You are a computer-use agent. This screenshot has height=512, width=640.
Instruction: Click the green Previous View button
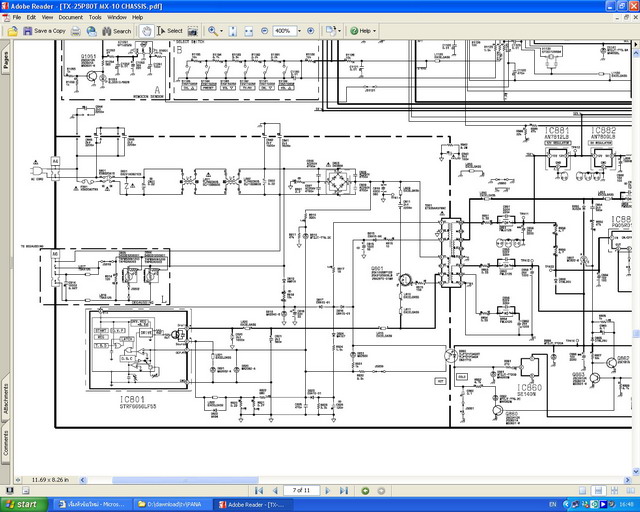365,490
